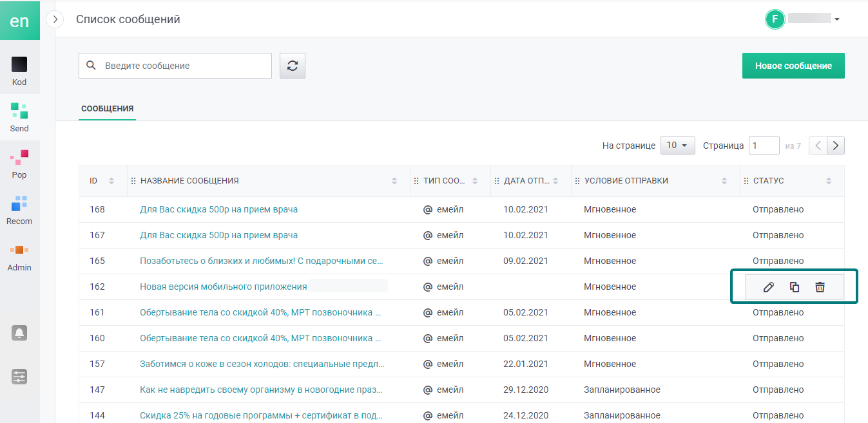
Task: Grab the status column drag handle
Action: [x=746, y=181]
